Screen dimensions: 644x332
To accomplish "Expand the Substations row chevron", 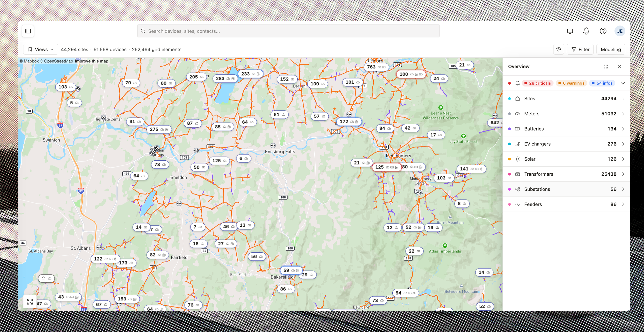I will [623, 189].
